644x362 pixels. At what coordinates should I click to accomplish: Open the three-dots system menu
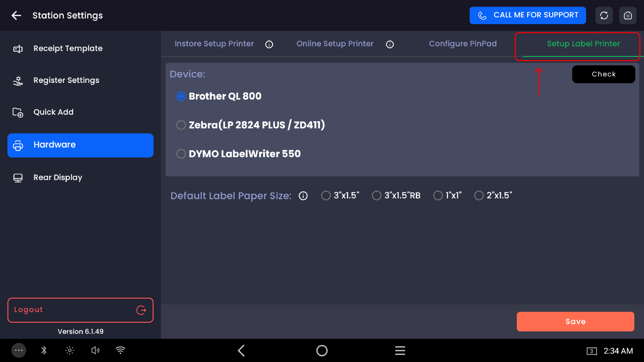(x=19, y=350)
